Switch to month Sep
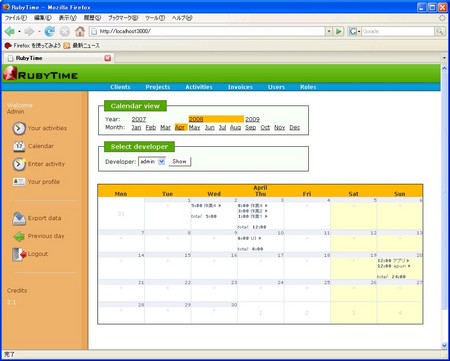450x361 pixels. (x=250, y=127)
